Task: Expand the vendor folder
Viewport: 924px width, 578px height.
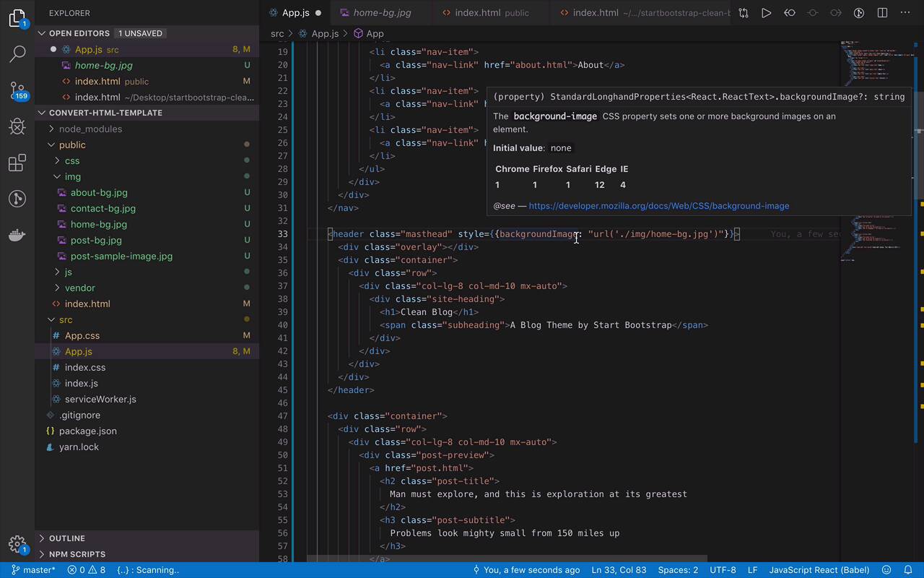Action: 147,288
